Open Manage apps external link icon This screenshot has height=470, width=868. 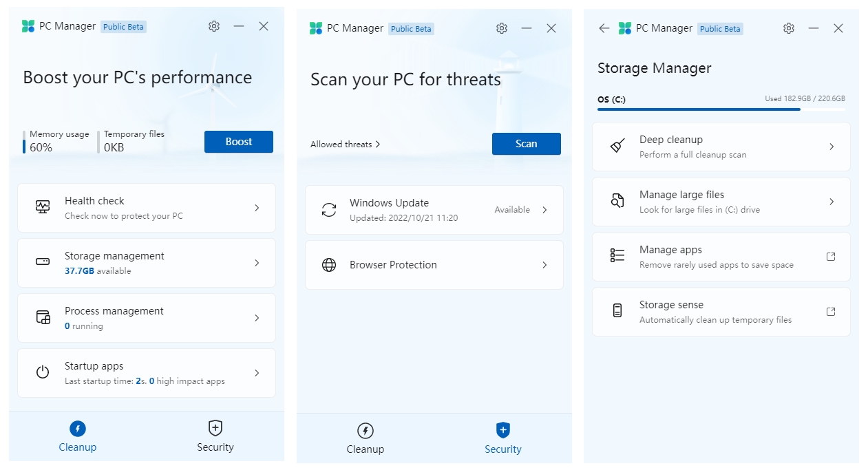tap(831, 256)
